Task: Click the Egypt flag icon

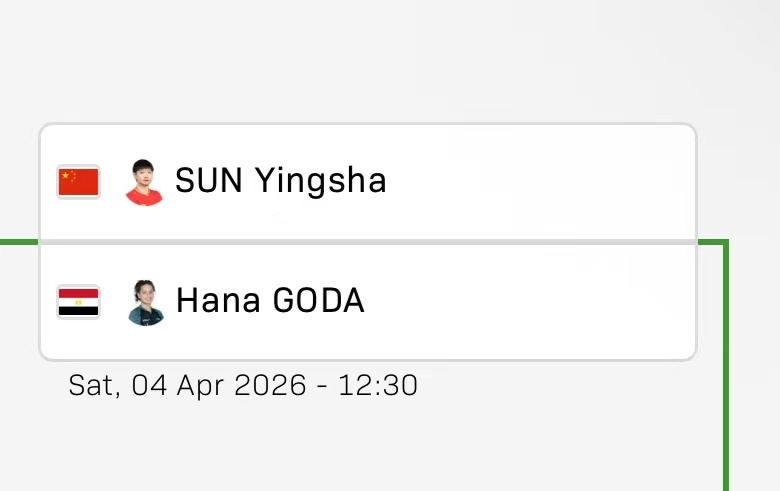Action: (x=78, y=302)
